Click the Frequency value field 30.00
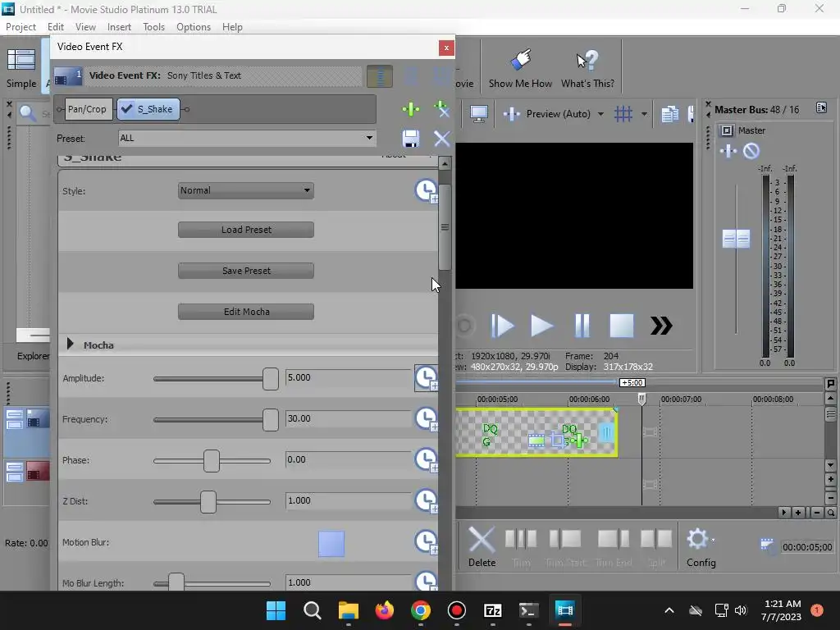The width and height of the screenshot is (840, 630). point(348,419)
